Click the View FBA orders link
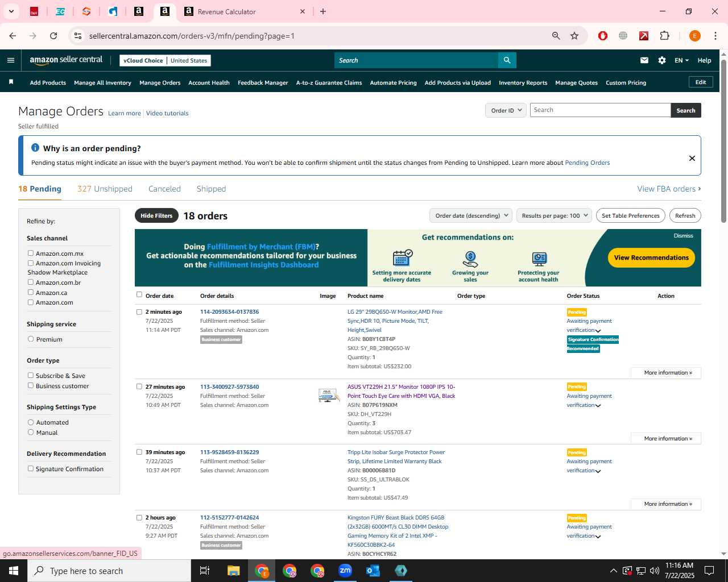The width and height of the screenshot is (728, 582). [669, 189]
